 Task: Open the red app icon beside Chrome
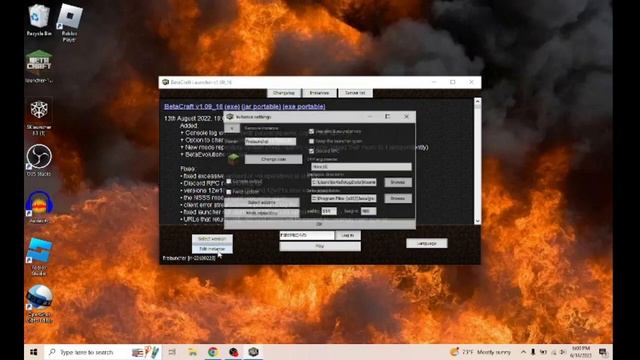(x=233, y=352)
